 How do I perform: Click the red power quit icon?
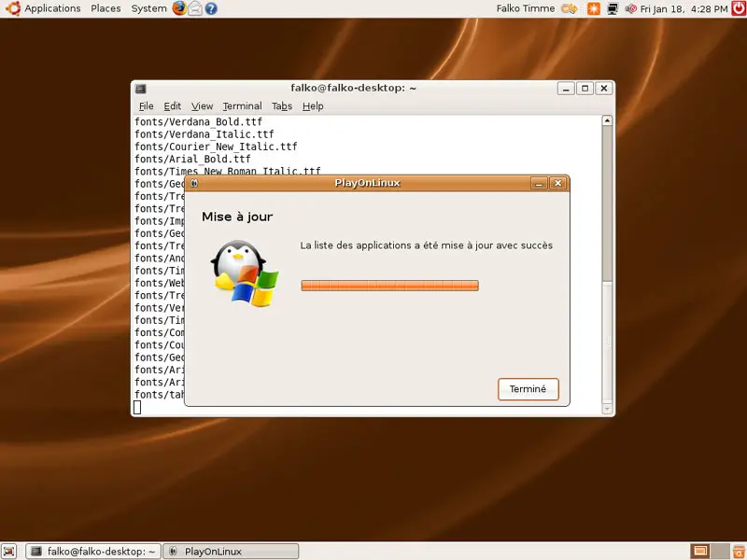click(x=739, y=8)
